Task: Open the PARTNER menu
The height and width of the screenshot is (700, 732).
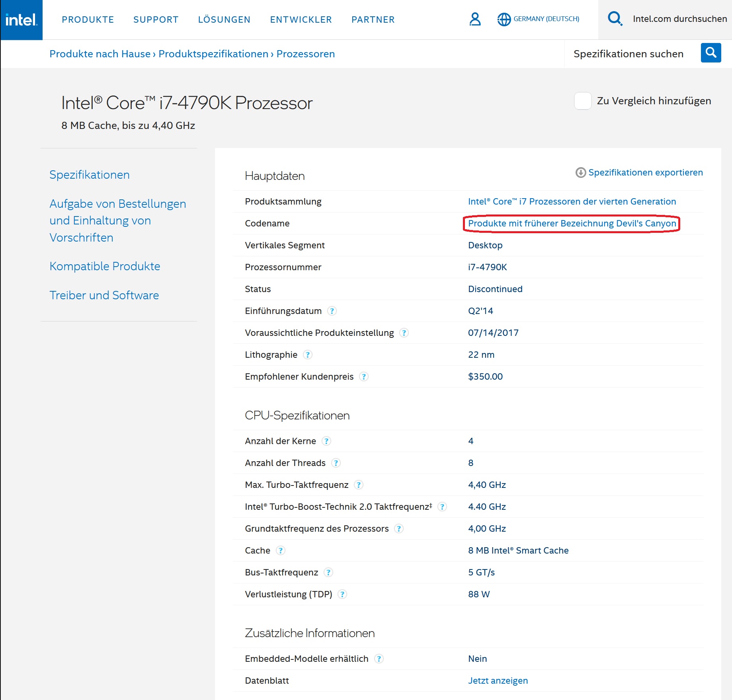Action: point(373,19)
